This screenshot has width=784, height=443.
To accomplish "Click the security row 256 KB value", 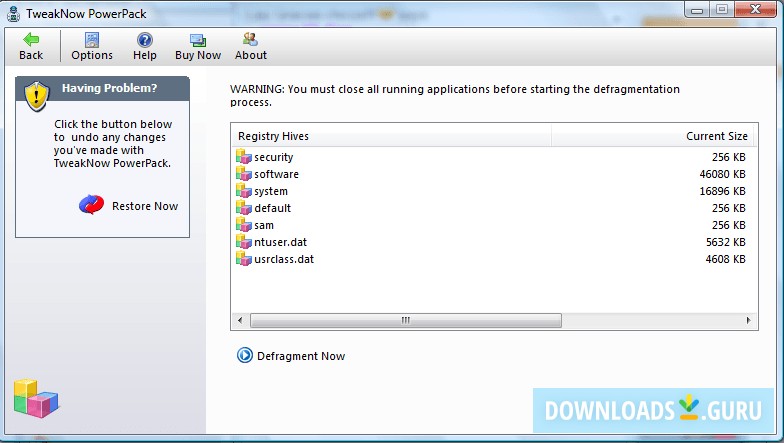I will coord(728,157).
